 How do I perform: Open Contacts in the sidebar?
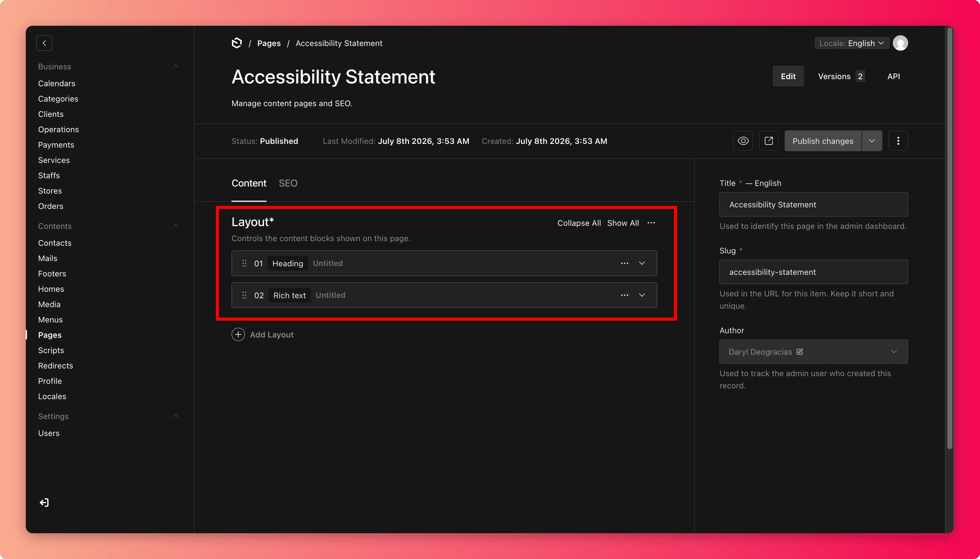click(x=55, y=243)
